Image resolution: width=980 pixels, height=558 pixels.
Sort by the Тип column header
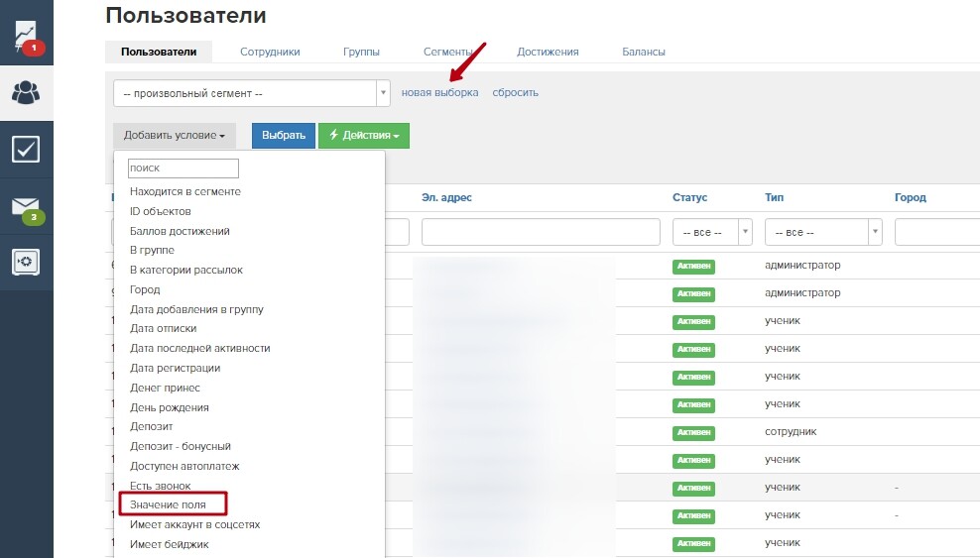pos(774,197)
